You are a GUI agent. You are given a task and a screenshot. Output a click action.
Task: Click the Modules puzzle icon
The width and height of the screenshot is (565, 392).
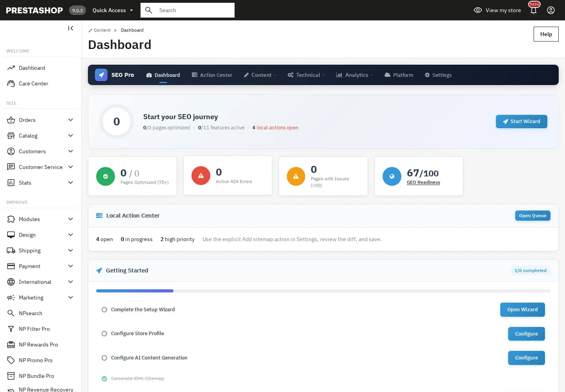[11, 219]
